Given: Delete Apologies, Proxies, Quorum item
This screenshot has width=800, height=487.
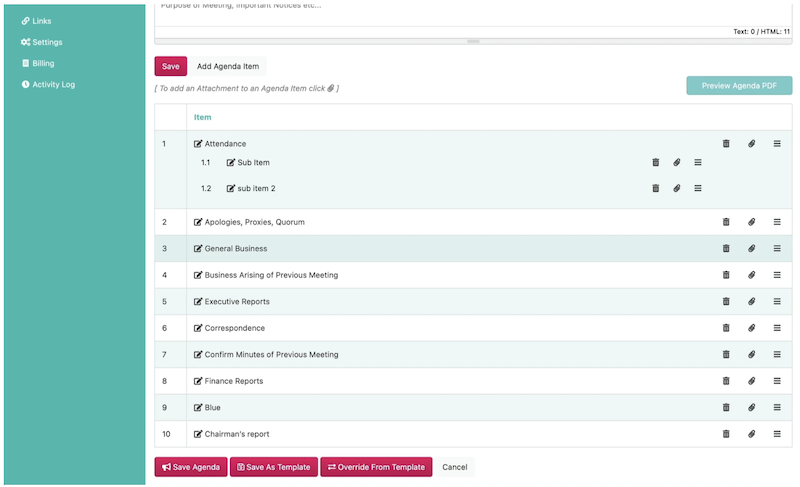Looking at the screenshot, I should tap(726, 222).
